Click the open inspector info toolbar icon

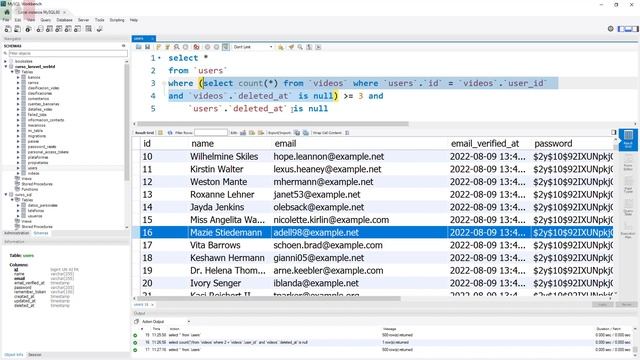[x=28, y=29]
